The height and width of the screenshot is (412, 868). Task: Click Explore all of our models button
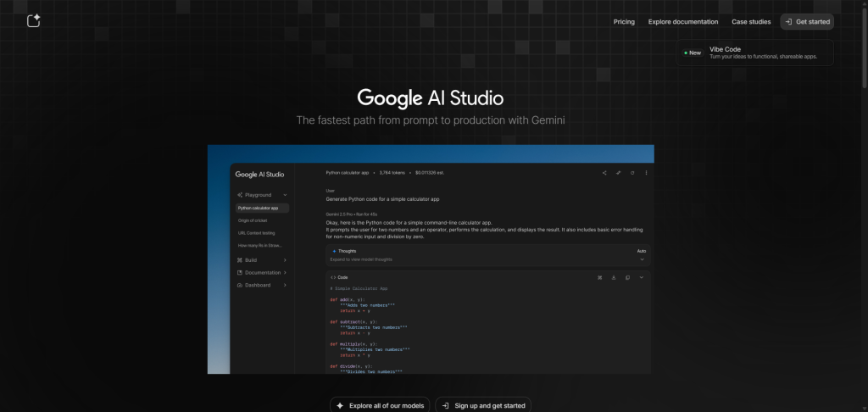click(381, 405)
